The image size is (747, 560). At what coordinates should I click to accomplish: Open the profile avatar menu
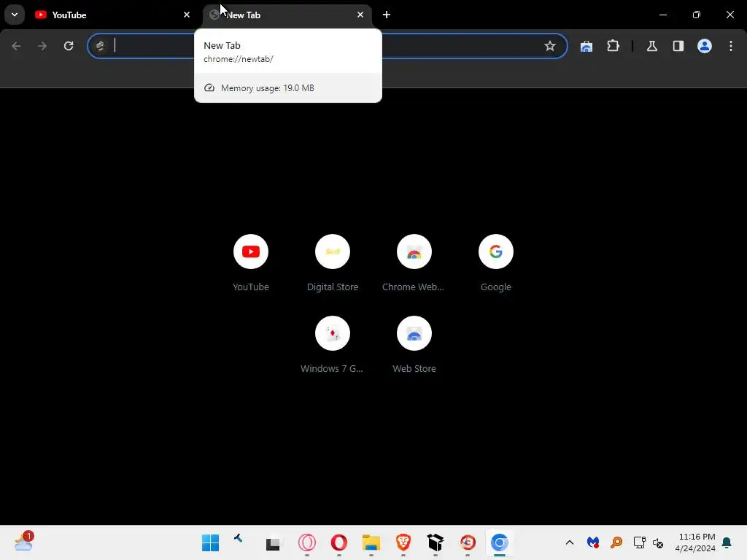click(x=705, y=46)
